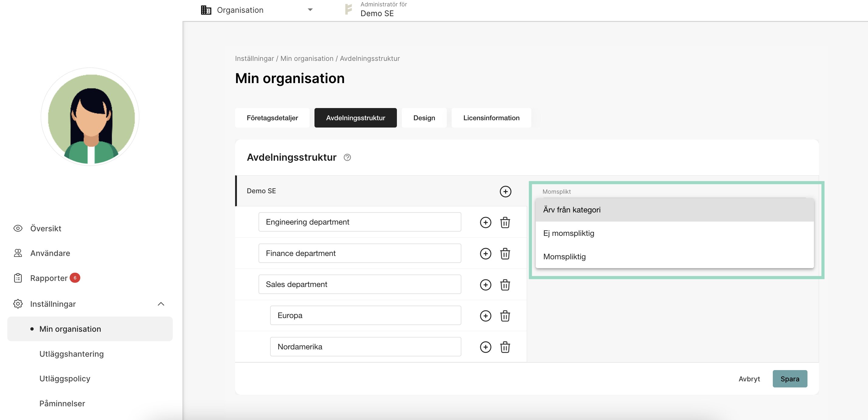Go to Min organisation breadcrumb link

[307, 58]
